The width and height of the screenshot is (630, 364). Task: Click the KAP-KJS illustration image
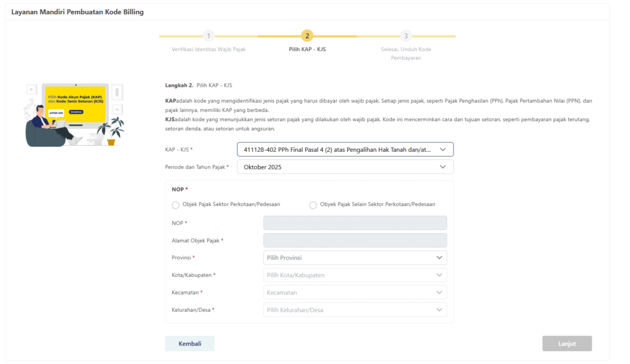(x=74, y=115)
